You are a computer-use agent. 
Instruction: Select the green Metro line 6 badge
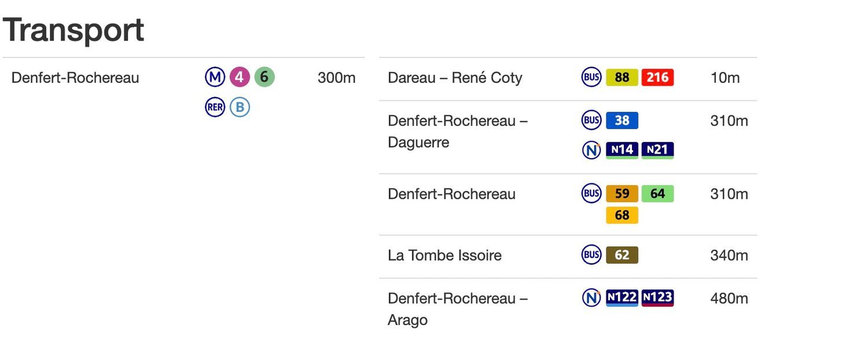click(x=264, y=77)
